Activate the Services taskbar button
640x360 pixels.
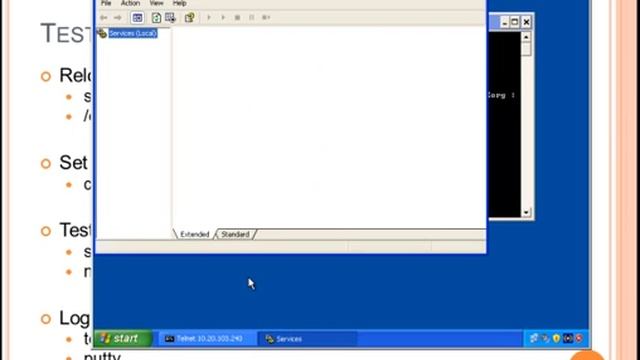(x=307, y=339)
